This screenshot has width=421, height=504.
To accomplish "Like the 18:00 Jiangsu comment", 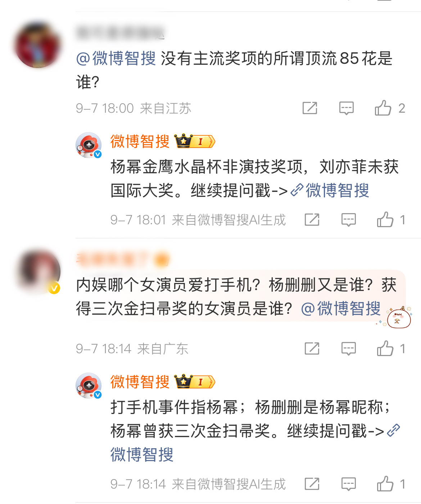I will click(383, 108).
